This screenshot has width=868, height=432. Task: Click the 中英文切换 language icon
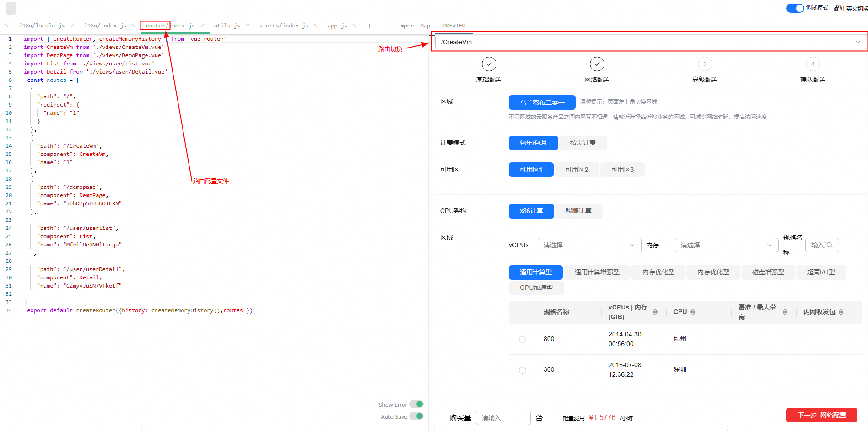pyautogui.click(x=837, y=8)
